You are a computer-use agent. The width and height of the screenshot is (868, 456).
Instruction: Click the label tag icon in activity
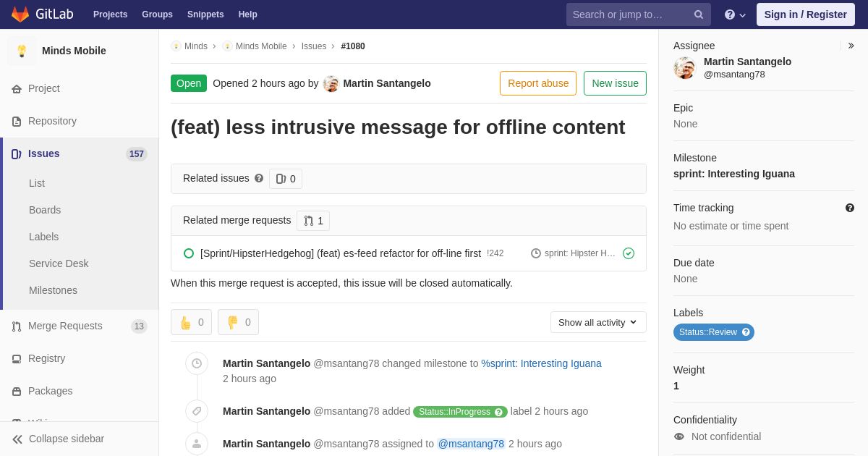[197, 411]
